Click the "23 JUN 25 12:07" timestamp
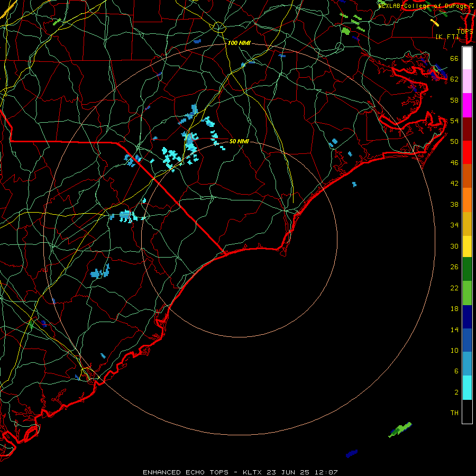The height and width of the screenshot is (476, 476). coord(302,472)
